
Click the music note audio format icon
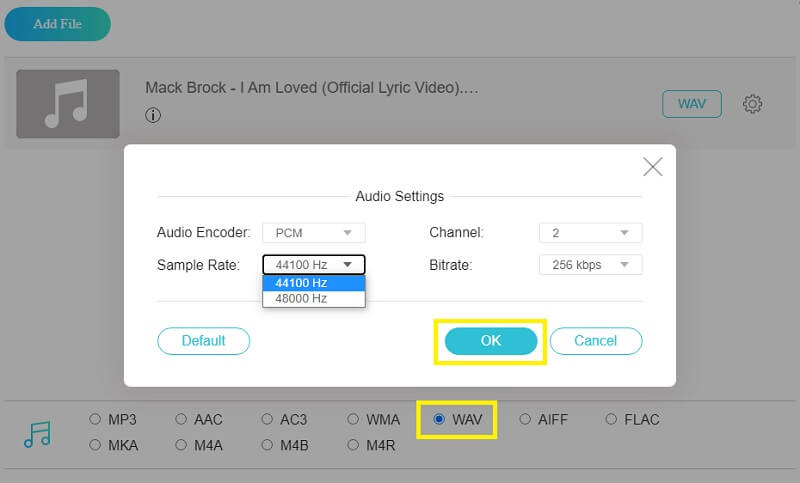(x=37, y=433)
